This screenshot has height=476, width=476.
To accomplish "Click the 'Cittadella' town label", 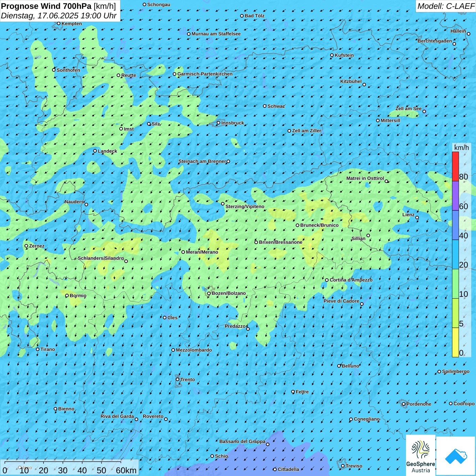I will tap(288, 469).
